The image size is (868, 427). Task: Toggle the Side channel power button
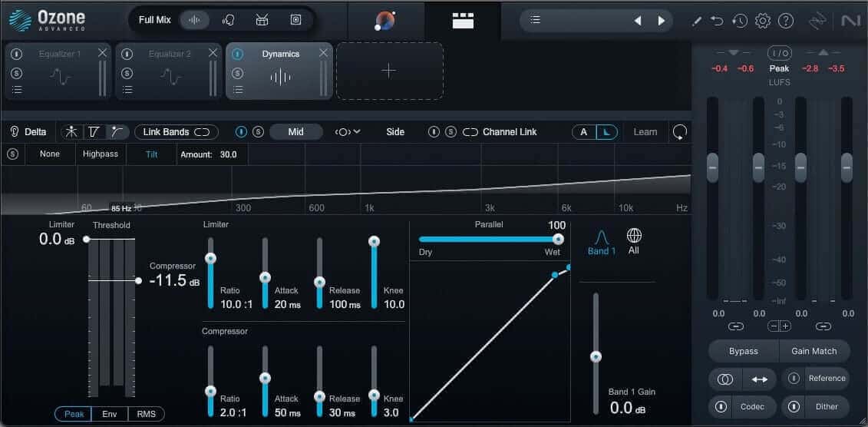click(x=434, y=132)
